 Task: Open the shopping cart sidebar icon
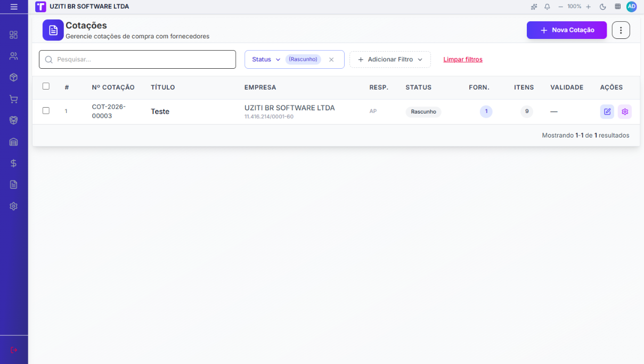tap(14, 99)
